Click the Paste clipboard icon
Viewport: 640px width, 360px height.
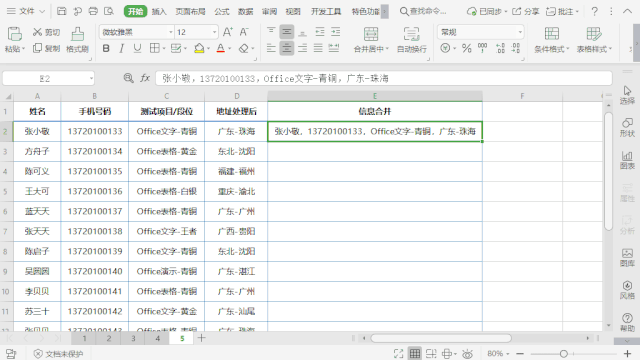tap(14, 34)
